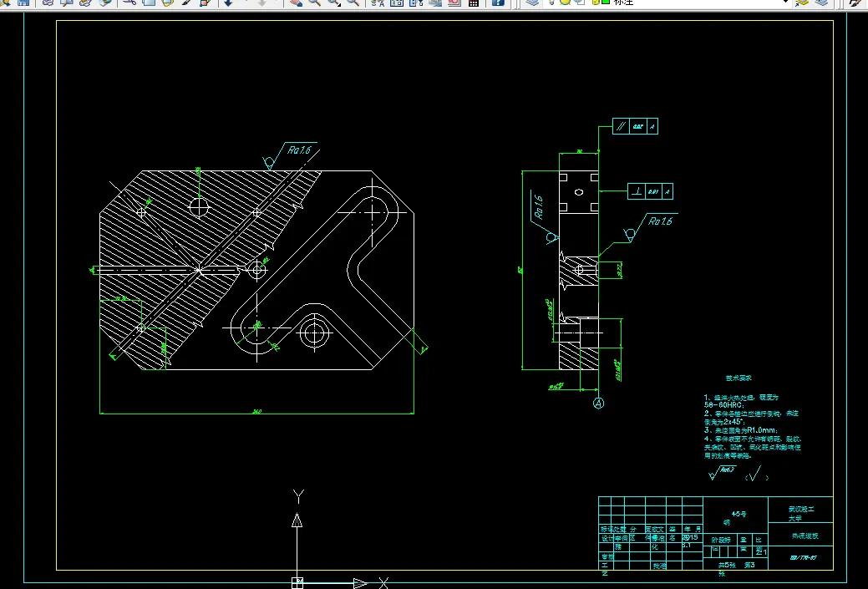This screenshot has width=868, height=589.
Task: Click Make Object's Layer Current icon
Action: point(801,3)
